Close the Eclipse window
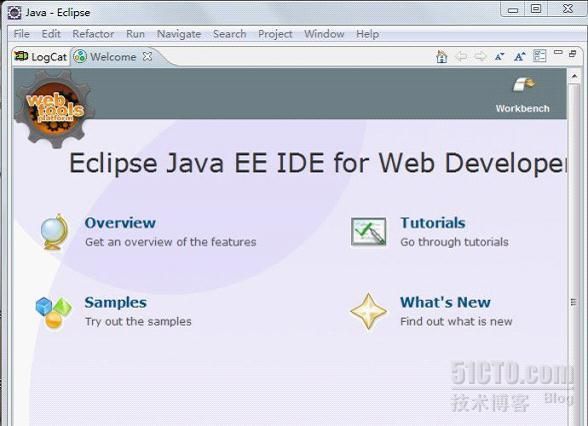The width and height of the screenshot is (588, 426). pyautogui.click(x=568, y=9)
